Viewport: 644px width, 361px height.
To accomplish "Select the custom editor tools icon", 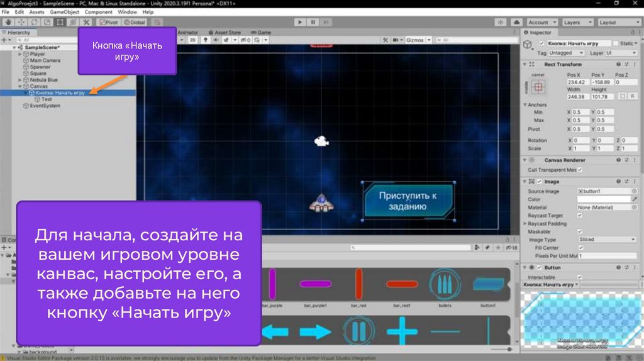I will click(86, 22).
